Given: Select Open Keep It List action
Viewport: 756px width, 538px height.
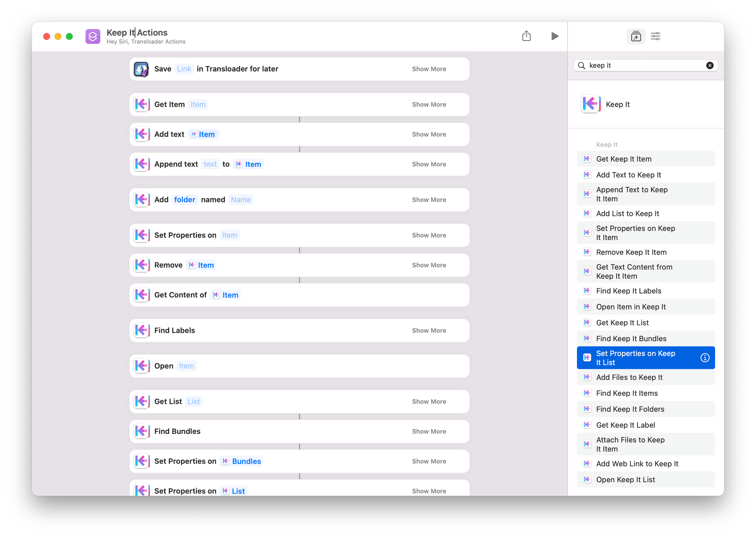Looking at the screenshot, I should click(646, 480).
